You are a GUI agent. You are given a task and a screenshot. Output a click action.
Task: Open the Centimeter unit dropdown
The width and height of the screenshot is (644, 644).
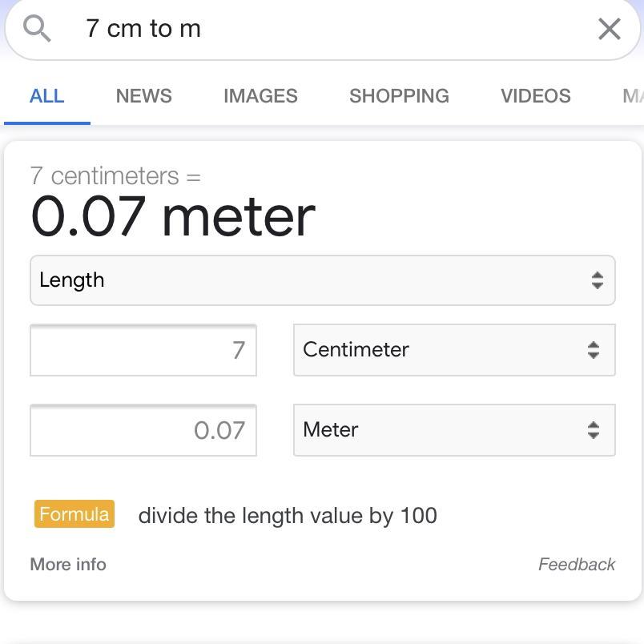(454, 350)
